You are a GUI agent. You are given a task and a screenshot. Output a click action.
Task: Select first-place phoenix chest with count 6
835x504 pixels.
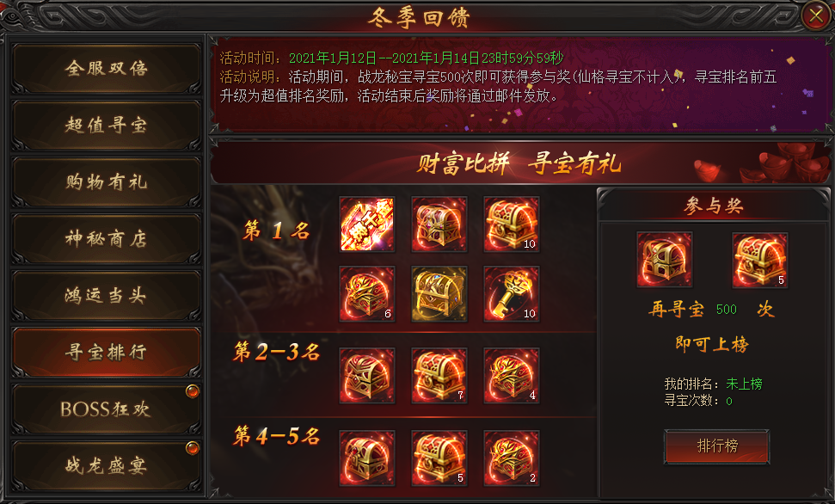[367, 294]
